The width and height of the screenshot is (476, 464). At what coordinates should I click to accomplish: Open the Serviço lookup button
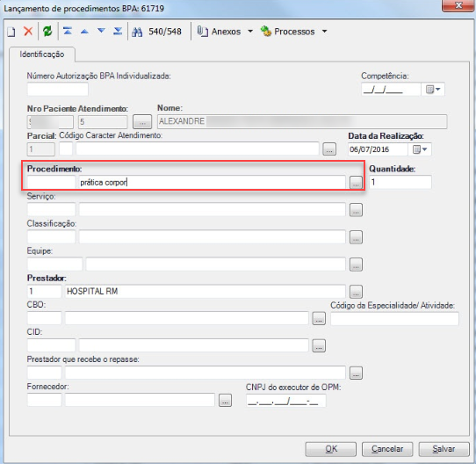pyautogui.click(x=356, y=210)
